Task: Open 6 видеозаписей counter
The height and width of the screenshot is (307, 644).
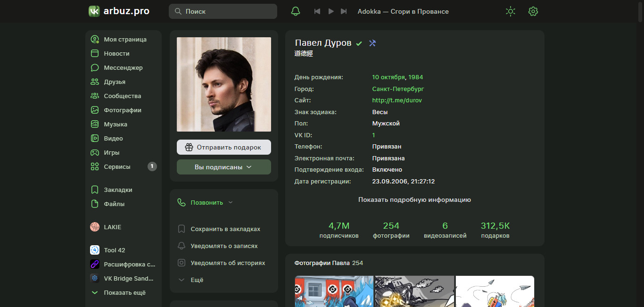Action: pos(445,230)
